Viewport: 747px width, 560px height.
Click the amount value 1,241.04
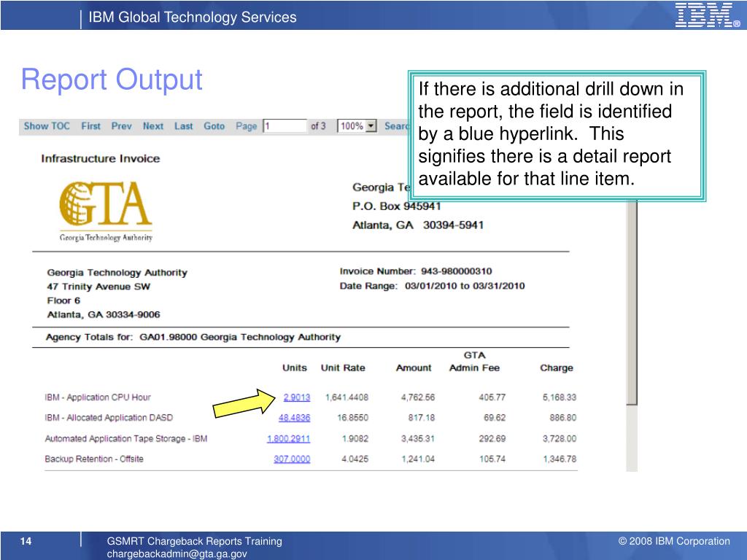click(x=417, y=459)
